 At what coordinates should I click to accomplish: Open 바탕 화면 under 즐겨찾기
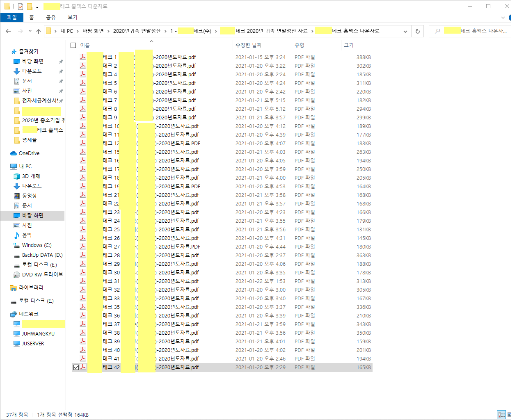[33, 61]
